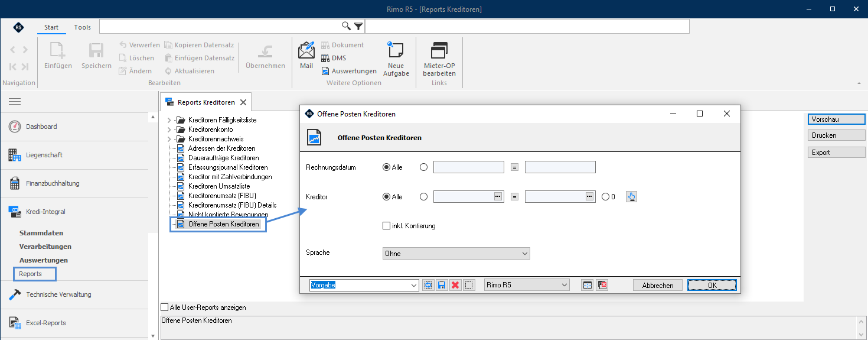This screenshot has width=868, height=340.
Task: Tick Alle User-Reports anzeigen checkbox
Action: (165, 307)
